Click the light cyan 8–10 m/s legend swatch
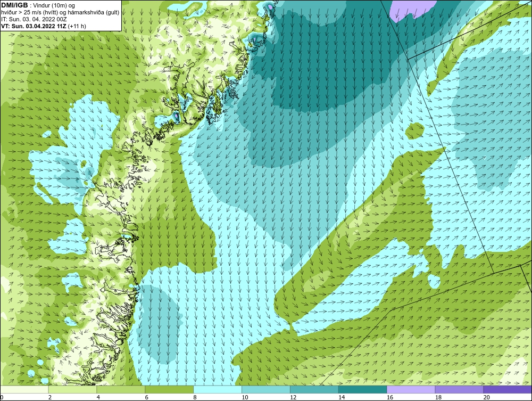Viewport: 532px width, 401px height. (x=218, y=389)
